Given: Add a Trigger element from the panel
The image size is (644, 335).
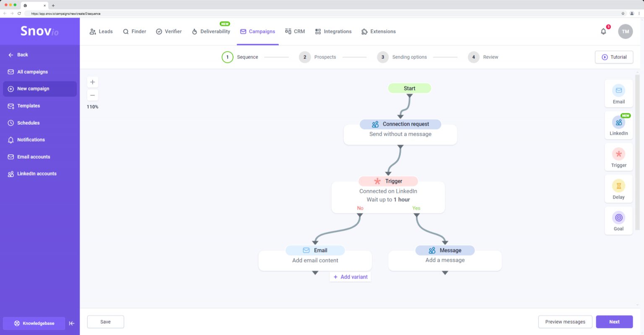Looking at the screenshot, I should click(618, 157).
